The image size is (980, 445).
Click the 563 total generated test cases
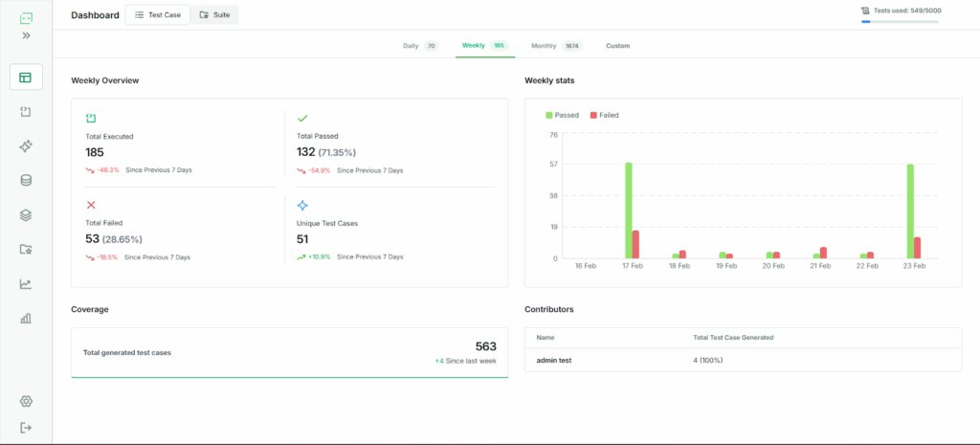point(485,346)
